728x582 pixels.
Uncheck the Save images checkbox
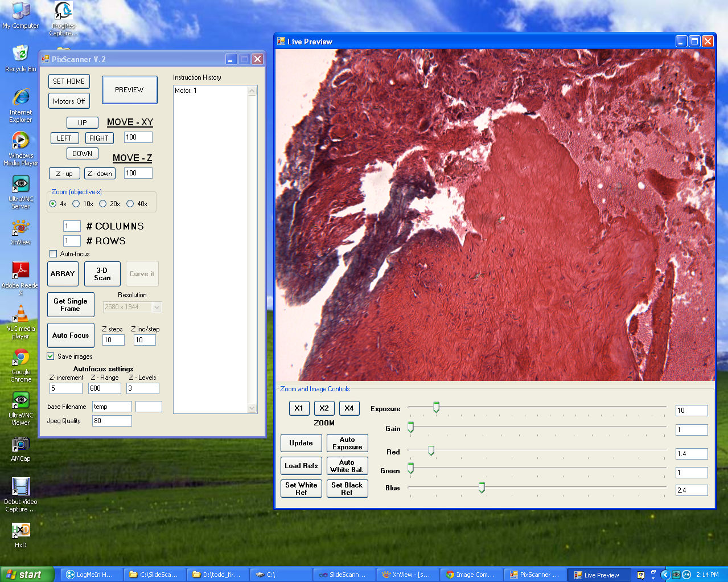click(51, 356)
